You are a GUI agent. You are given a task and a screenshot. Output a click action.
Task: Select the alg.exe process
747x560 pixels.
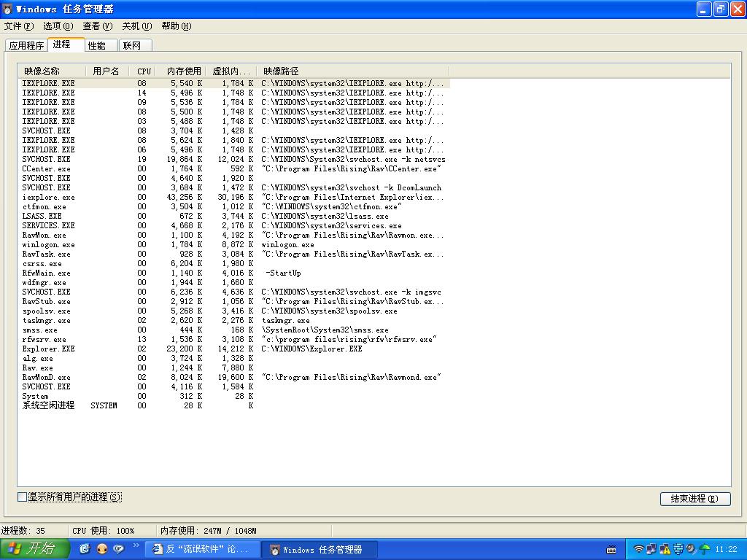[234, 358]
